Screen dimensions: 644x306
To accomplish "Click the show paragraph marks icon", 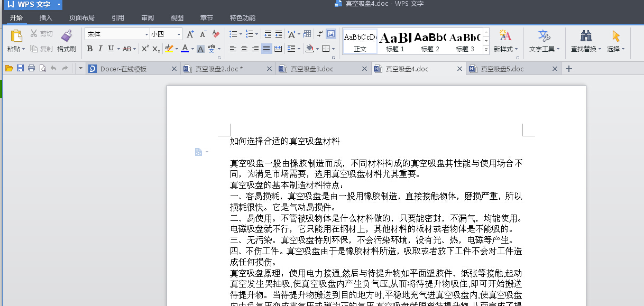I will coord(320,34).
